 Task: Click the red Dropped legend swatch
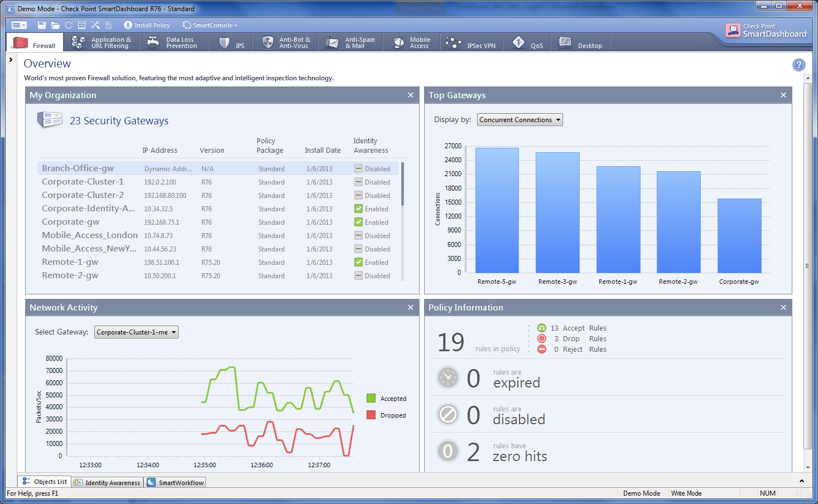(x=371, y=415)
